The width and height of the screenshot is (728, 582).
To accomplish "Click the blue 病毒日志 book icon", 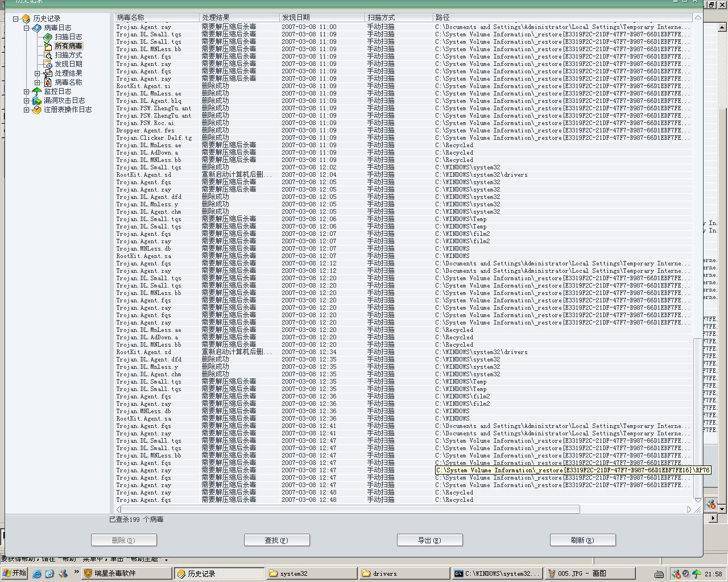I will [37, 28].
